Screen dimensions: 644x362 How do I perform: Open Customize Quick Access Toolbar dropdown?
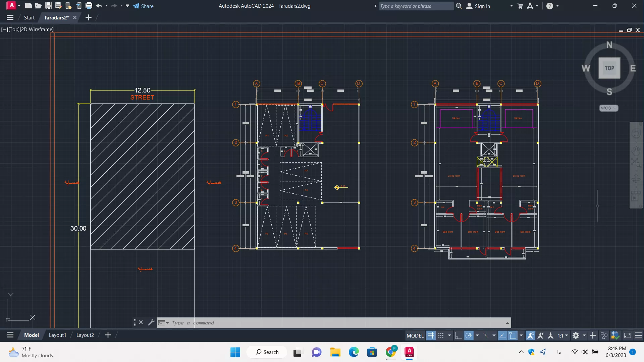(127, 6)
